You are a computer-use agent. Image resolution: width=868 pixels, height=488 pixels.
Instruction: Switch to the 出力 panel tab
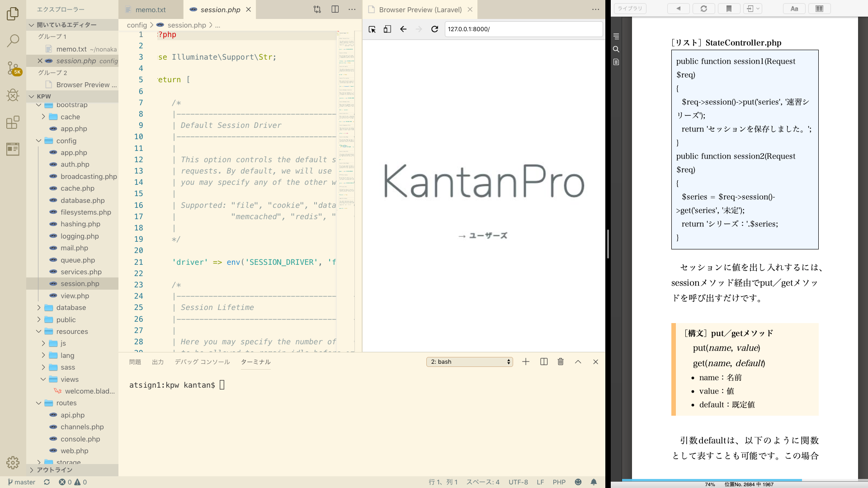pyautogui.click(x=158, y=361)
